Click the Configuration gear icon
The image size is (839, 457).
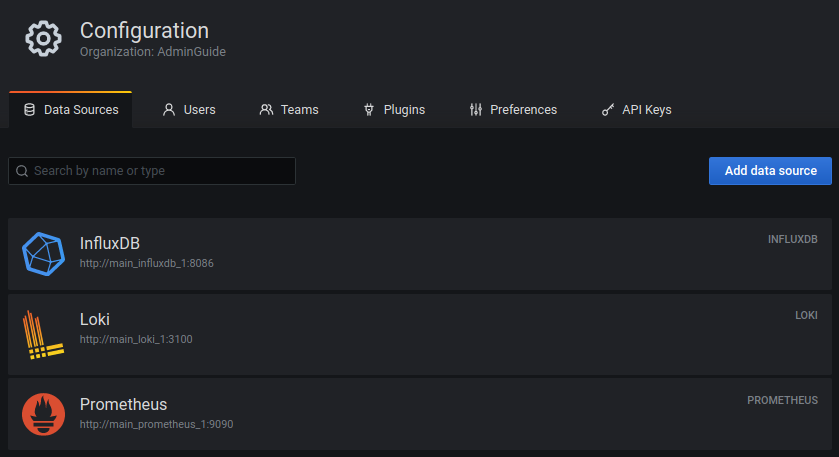pos(44,39)
